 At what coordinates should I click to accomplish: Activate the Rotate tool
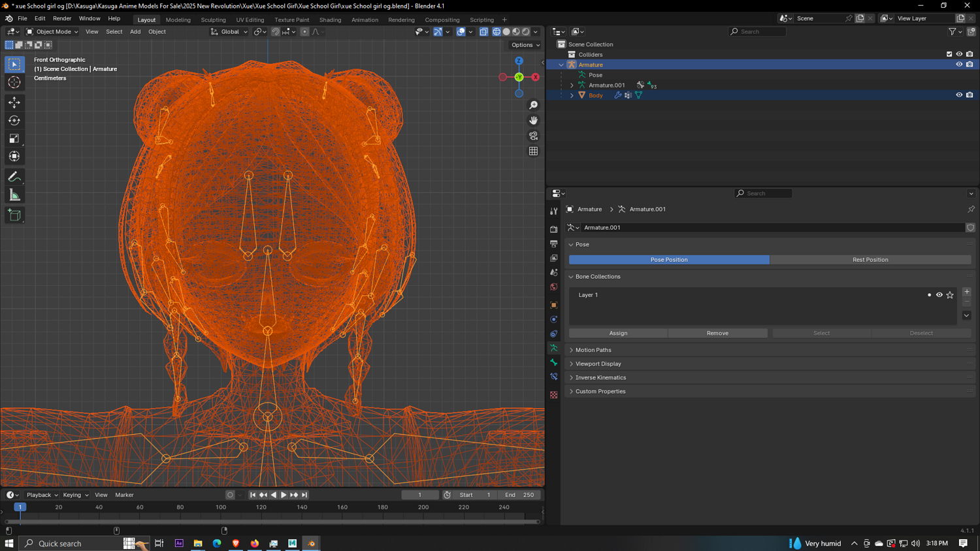pyautogui.click(x=14, y=120)
